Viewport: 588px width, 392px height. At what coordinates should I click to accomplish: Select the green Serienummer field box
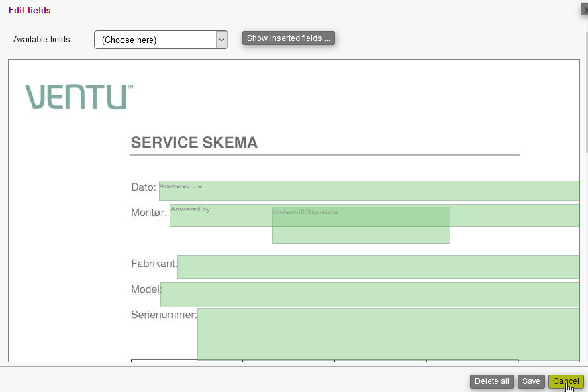pyautogui.click(x=388, y=334)
